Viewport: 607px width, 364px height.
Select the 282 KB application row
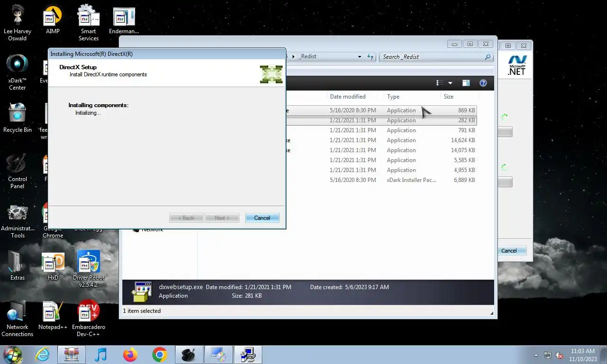click(x=381, y=120)
